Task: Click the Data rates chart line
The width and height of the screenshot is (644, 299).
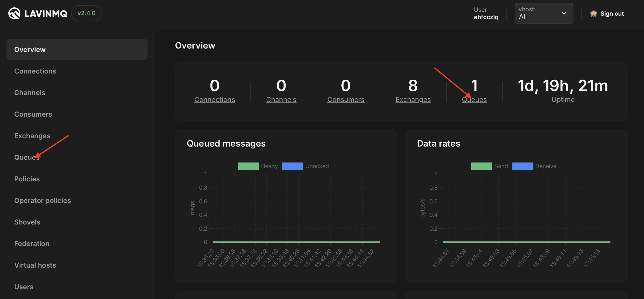Action: (x=527, y=242)
